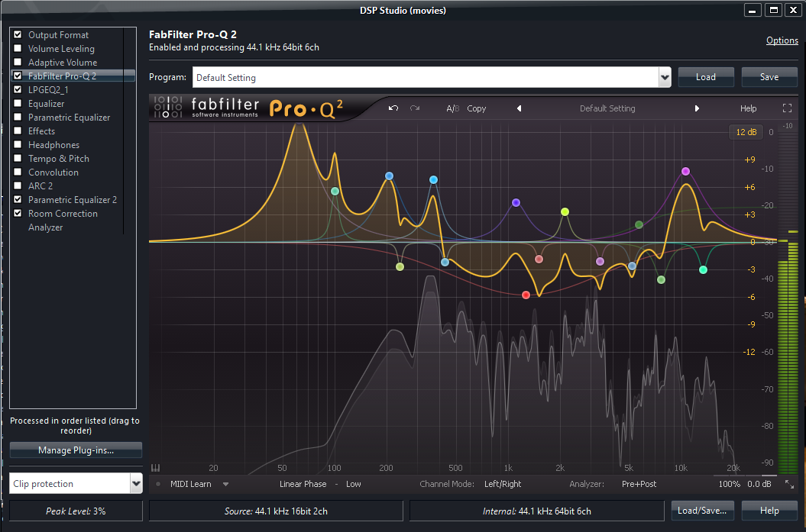Open the Pre+Post analyzer settings
This screenshot has width=806, height=532.
point(639,484)
